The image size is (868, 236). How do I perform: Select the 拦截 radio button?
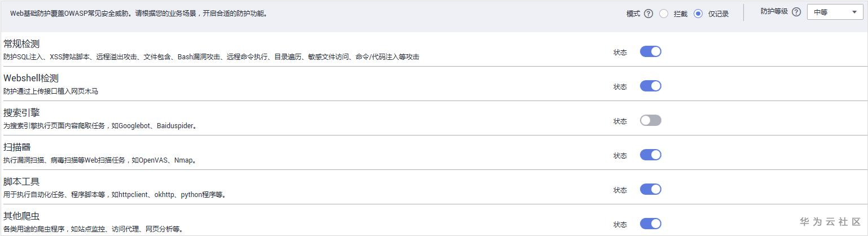[664, 14]
